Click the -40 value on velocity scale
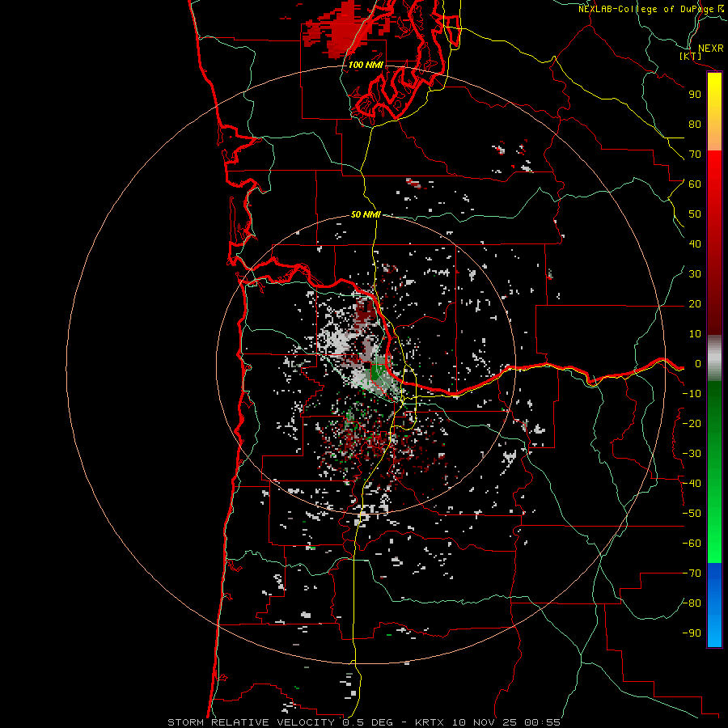This screenshot has height=728, width=728. coord(692,484)
